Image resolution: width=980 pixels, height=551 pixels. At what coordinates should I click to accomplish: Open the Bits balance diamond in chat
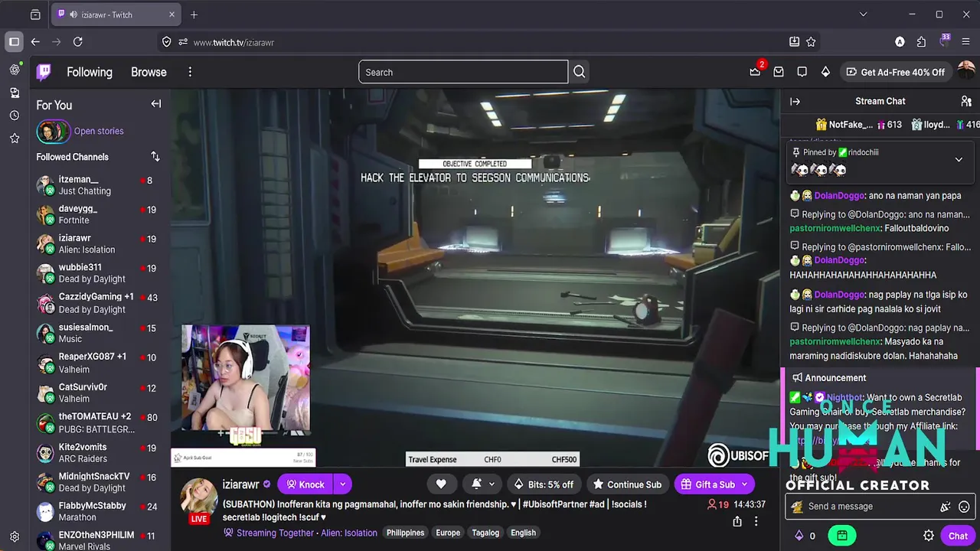pyautogui.click(x=799, y=536)
